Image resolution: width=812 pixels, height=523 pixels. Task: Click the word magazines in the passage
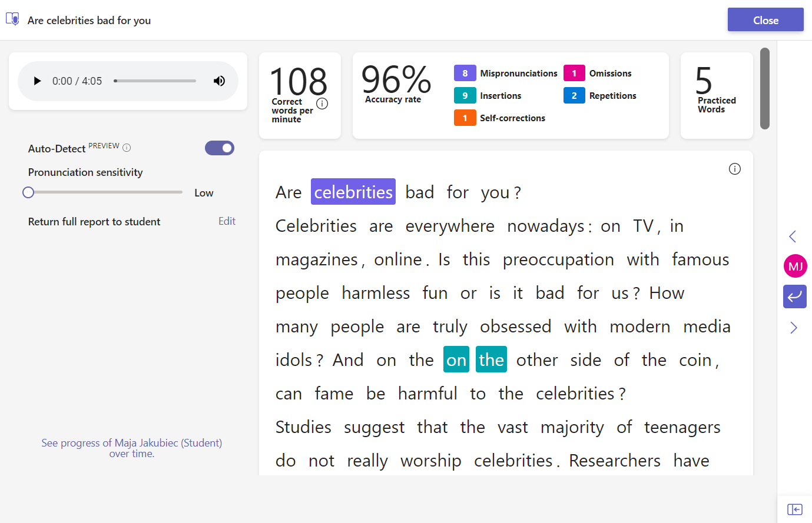coord(317,259)
